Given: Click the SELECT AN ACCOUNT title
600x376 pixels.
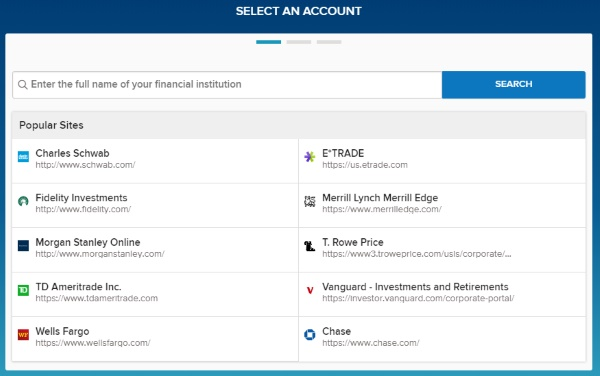Looking at the screenshot, I should [298, 11].
